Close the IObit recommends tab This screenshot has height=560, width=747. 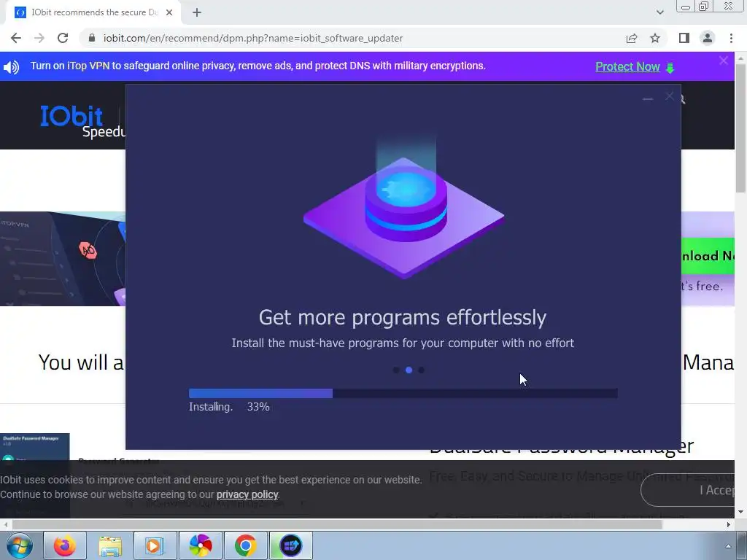(169, 12)
